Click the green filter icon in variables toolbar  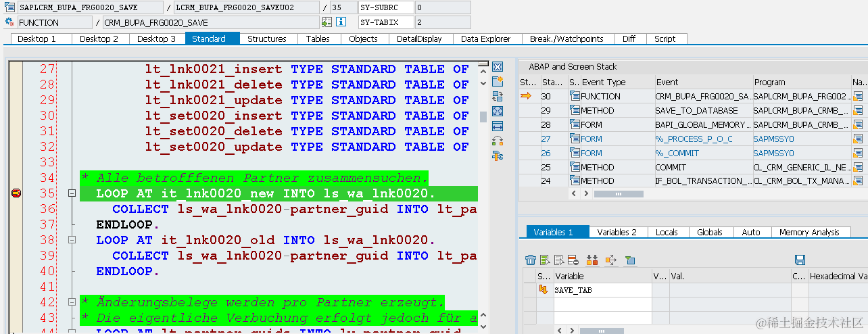pos(630,260)
